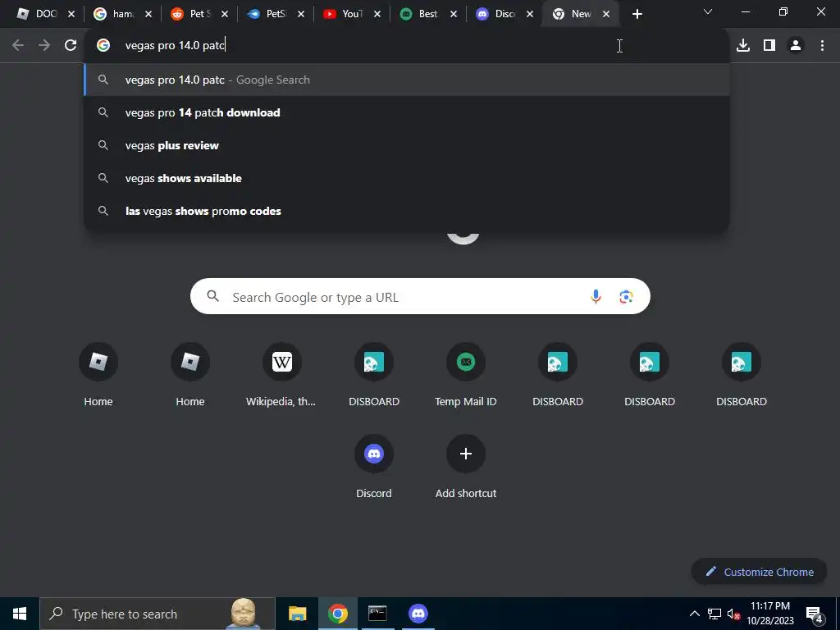This screenshot has width=840, height=630.
Task: Close the Reddit 'Pet S' tab
Action: pyautogui.click(x=225, y=15)
